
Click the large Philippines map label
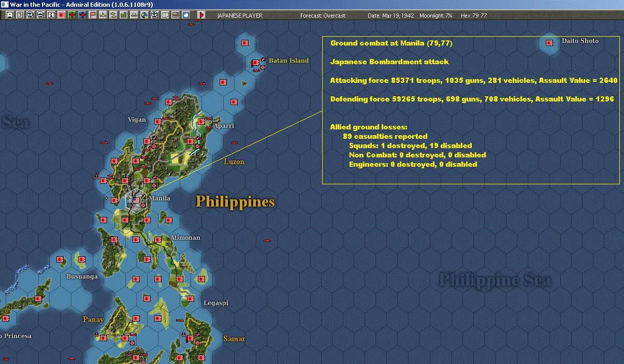235,202
